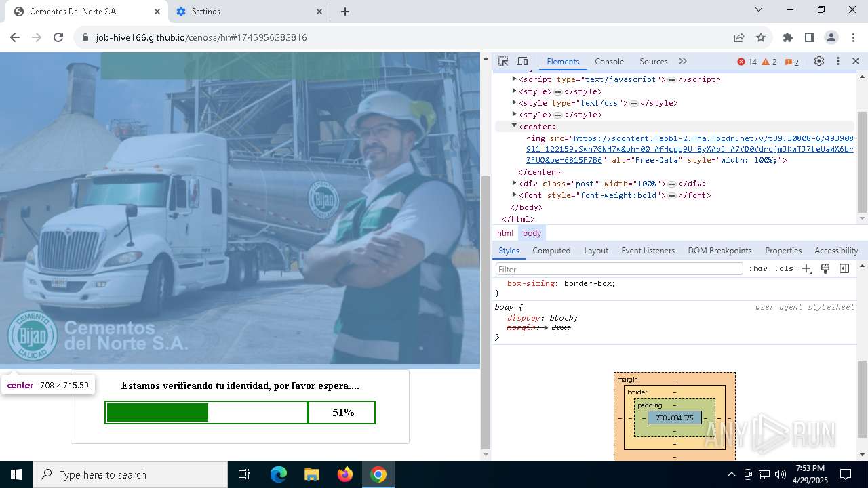The image size is (868, 488).
Task: Expand the div class post node
Action: (x=514, y=183)
